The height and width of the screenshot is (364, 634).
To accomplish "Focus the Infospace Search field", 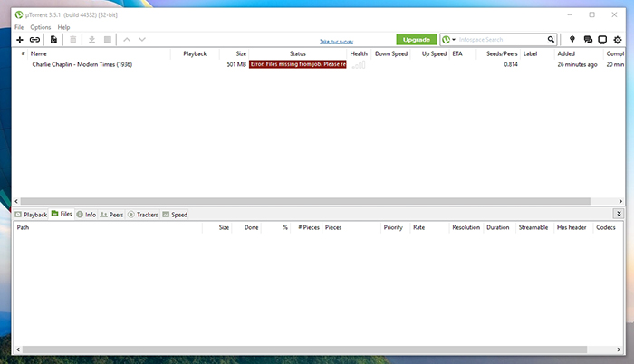I will 502,40.
